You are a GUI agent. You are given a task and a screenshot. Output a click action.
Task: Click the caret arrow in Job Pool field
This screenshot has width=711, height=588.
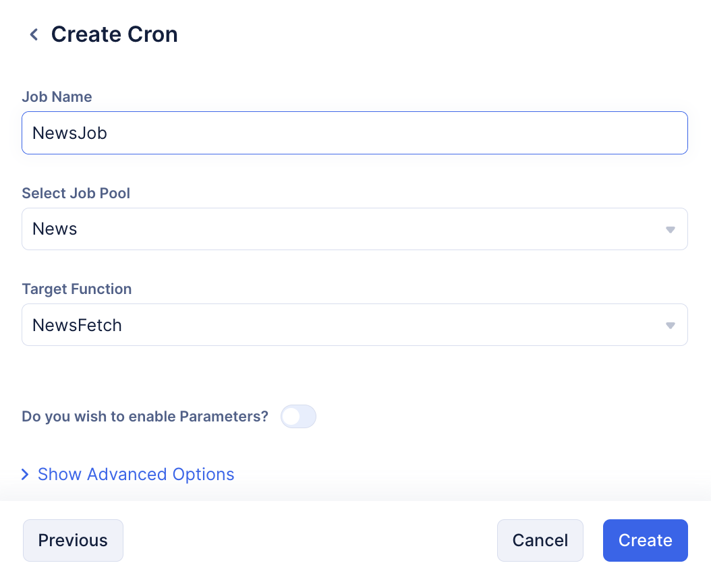671,230
